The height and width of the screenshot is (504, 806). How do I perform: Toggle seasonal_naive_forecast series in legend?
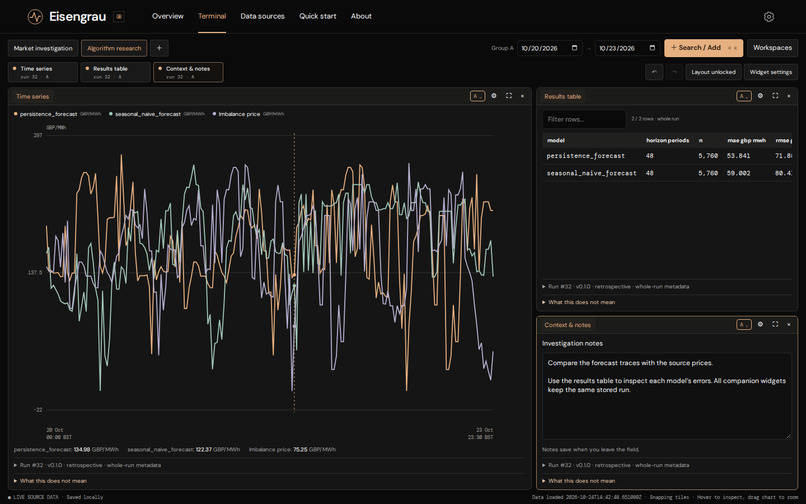156,114
